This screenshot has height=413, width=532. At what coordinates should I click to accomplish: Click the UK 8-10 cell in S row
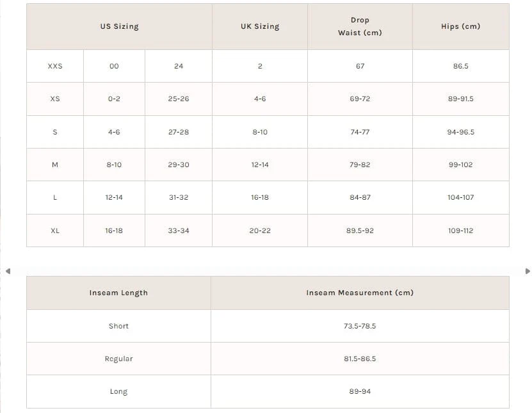click(260, 132)
